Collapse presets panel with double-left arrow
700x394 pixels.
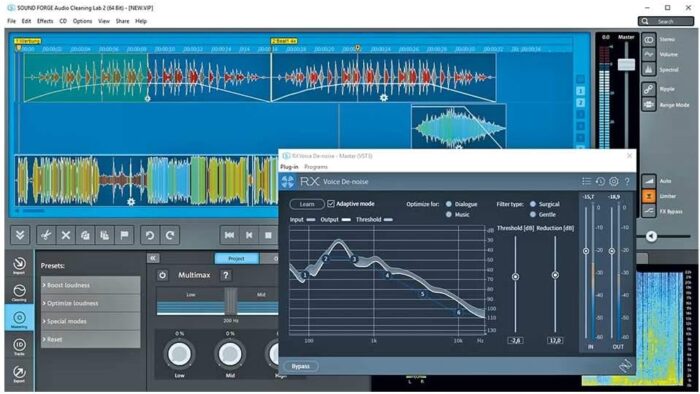[153, 258]
